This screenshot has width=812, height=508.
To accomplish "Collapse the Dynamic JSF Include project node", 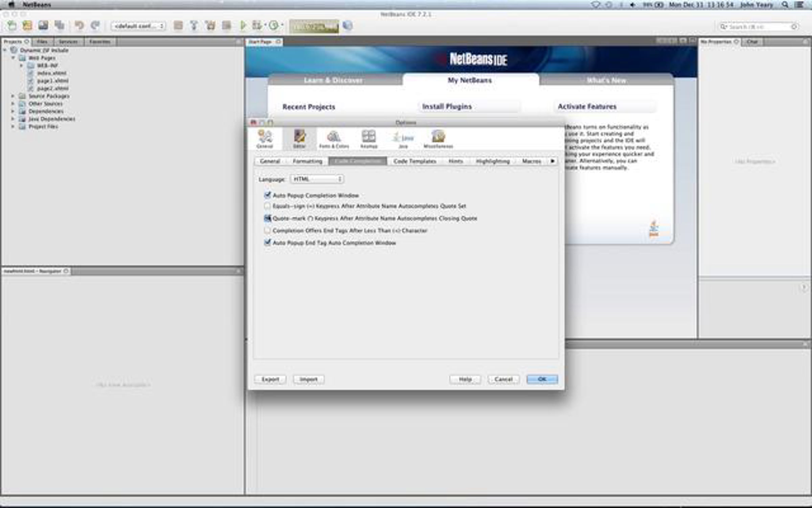I will [5, 50].
